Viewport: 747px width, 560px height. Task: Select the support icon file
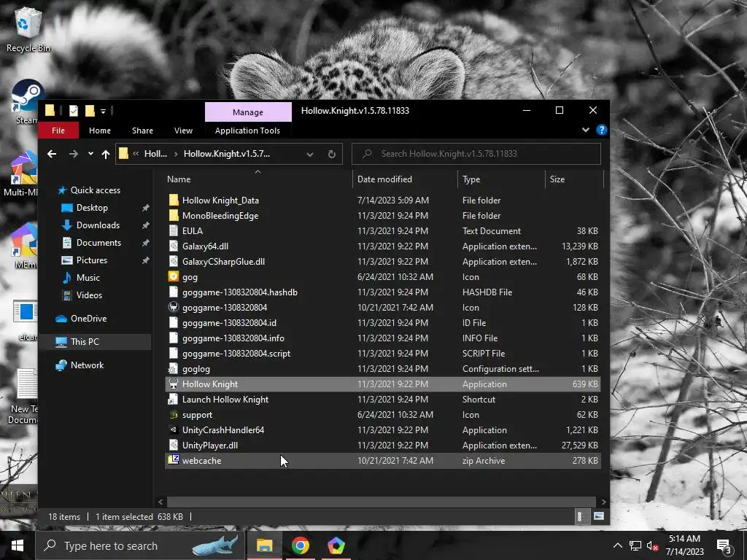(x=174, y=415)
